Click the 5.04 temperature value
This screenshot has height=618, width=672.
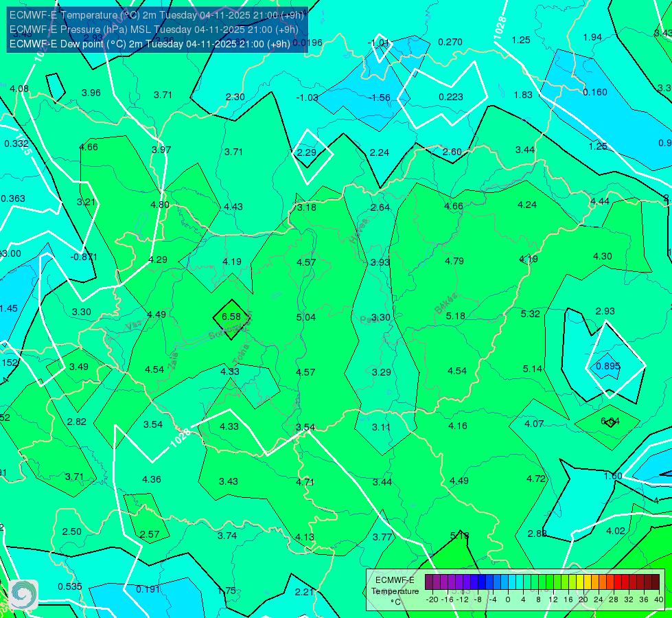point(306,317)
